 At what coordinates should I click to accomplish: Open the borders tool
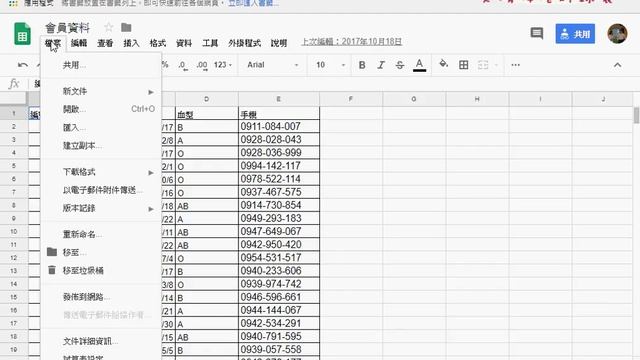[x=463, y=65]
